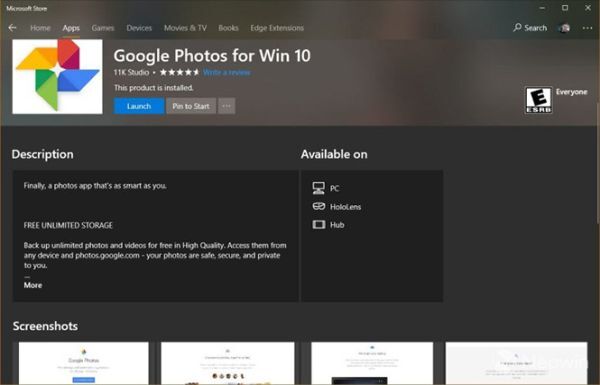600x385 pixels.
Task: Open the second screenshot thumbnail
Action: coord(228,363)
